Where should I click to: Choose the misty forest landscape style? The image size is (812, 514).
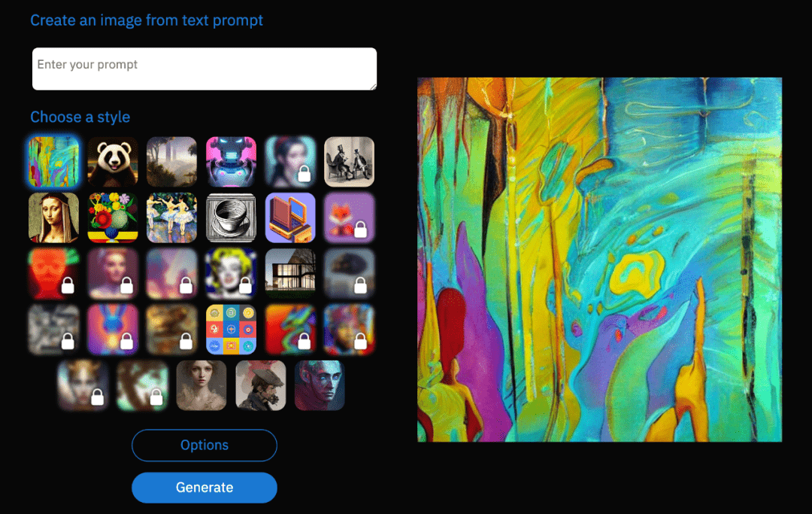point(171,162)
